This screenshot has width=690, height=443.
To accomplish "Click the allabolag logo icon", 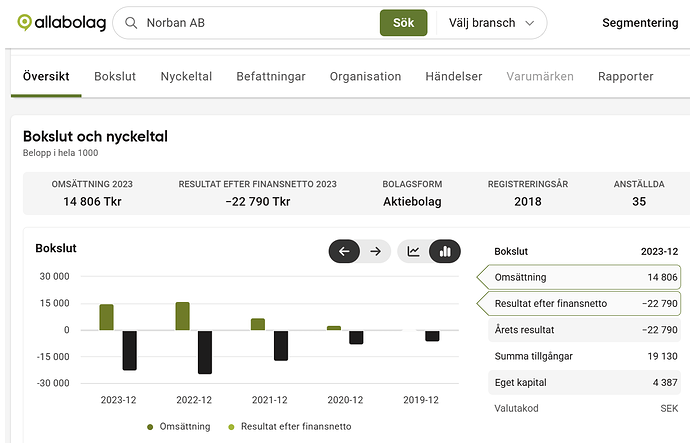I will tap(25, 23).
